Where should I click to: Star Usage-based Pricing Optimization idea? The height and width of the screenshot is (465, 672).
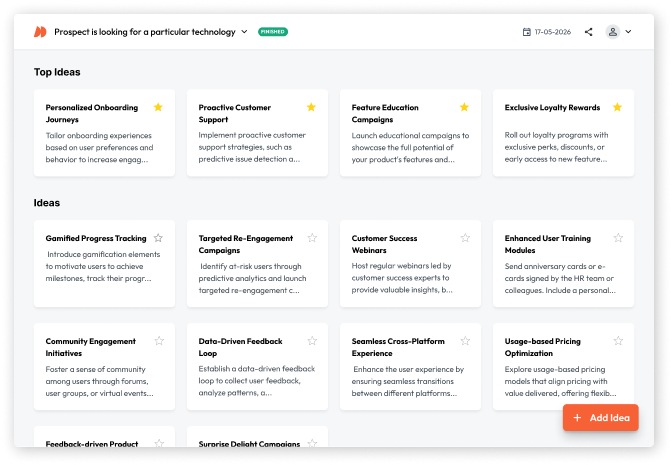618,341
